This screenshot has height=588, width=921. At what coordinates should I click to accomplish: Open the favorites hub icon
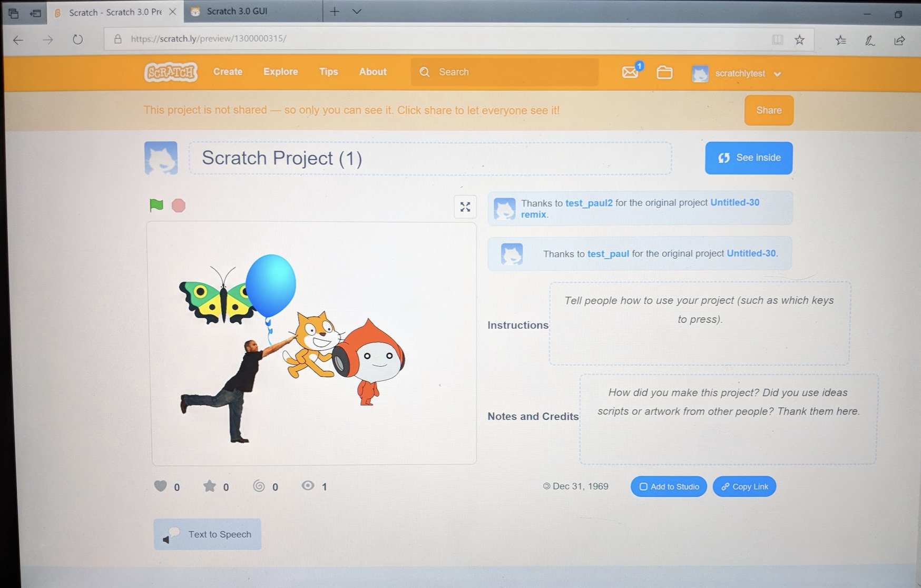[x=841, y=40]
